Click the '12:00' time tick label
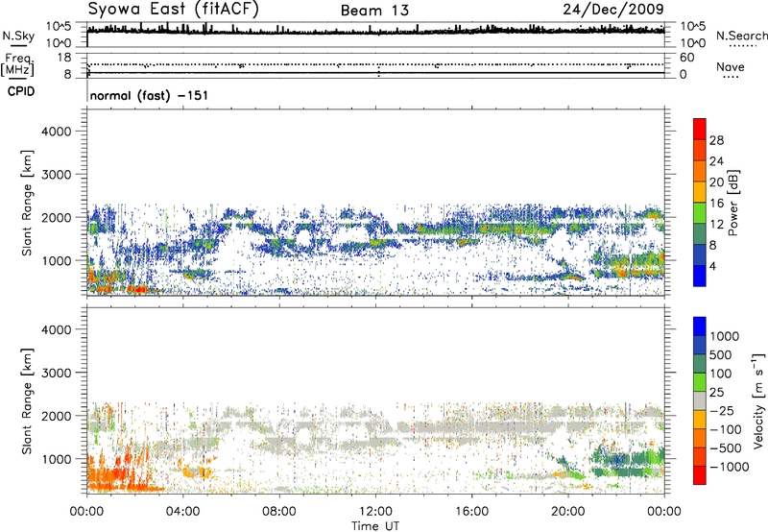Viewport: 768px width, 532px height. coord(375,512)
